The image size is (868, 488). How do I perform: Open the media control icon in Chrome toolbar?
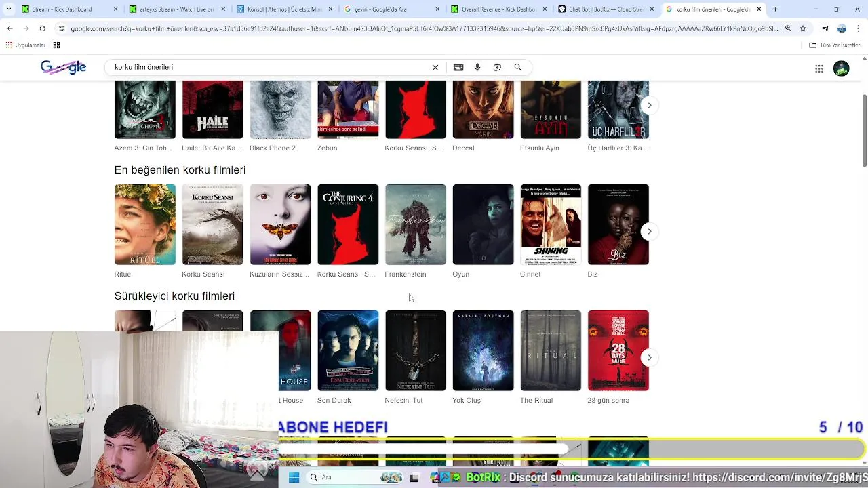[825, 28]
